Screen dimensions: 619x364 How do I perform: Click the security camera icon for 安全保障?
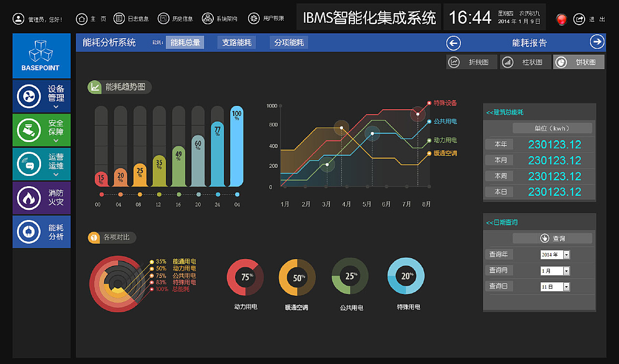[29, 130]
